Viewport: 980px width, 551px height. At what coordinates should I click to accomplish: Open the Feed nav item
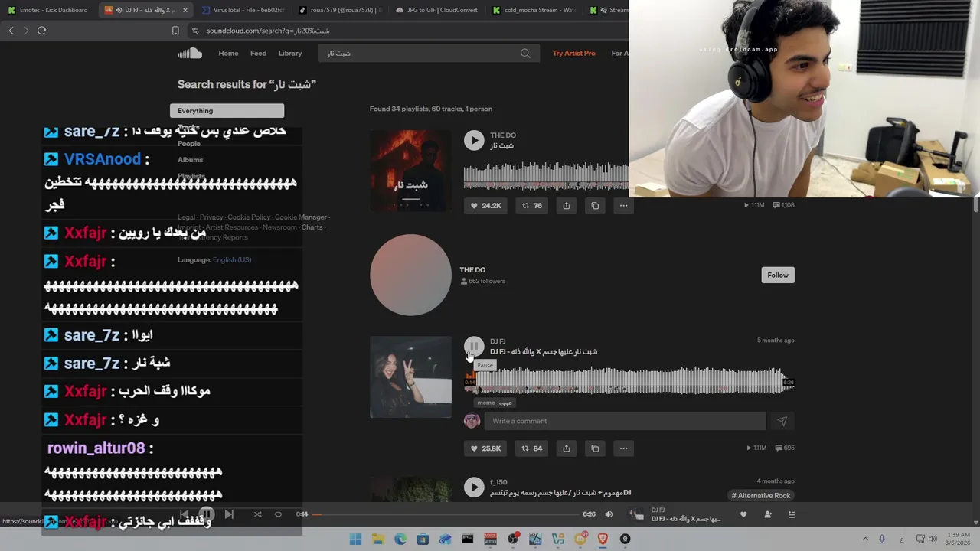pyautogui.click(x=258, y=53)
